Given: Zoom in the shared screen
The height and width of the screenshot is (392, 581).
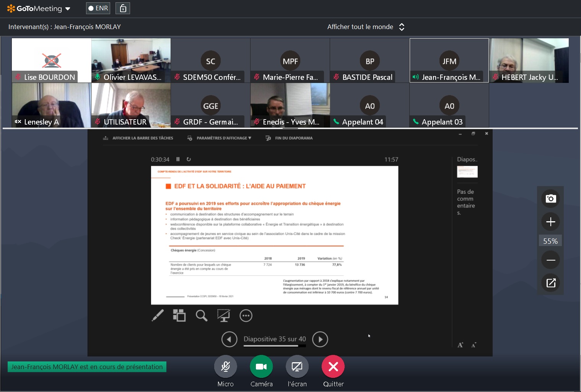Looking at the screenshot, I should tap(550, 222).
